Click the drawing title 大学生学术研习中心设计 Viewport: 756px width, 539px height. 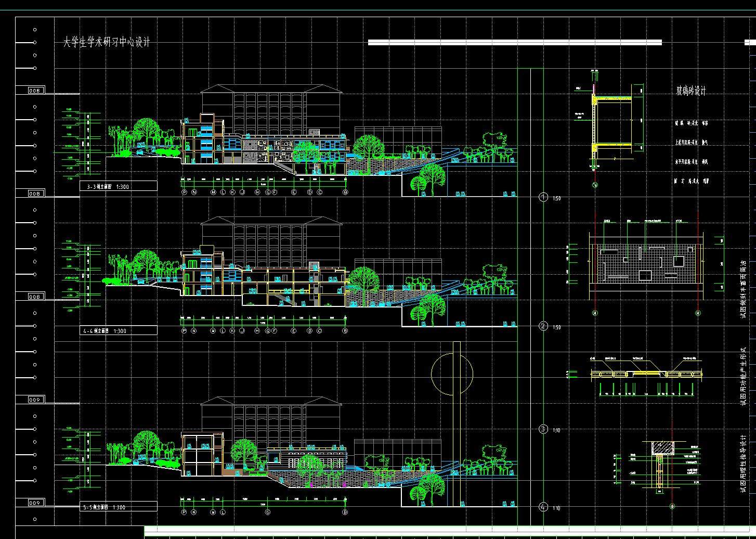coord(107,42)
